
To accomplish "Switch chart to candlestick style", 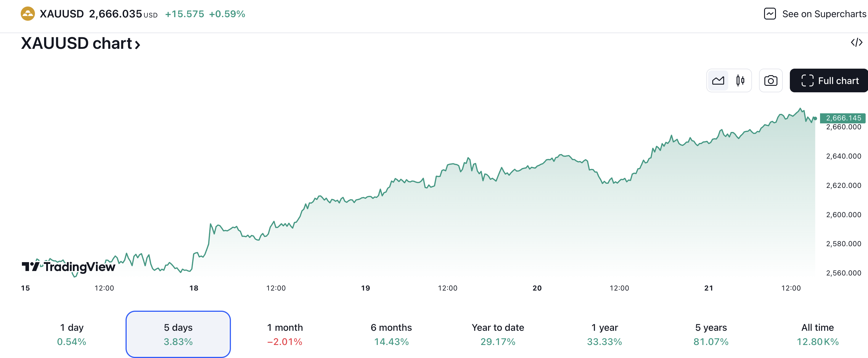I will point(740,80).
